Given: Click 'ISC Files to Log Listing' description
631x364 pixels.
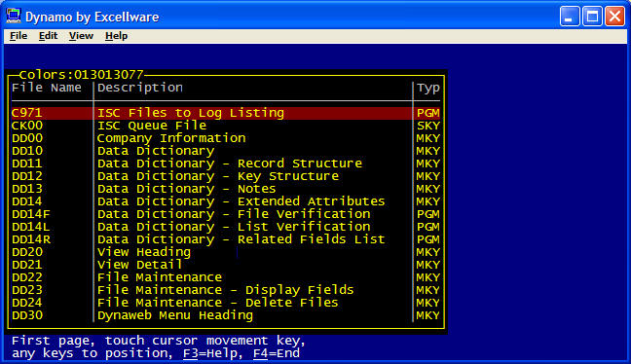Looking at the screenshot, I should point(191,113).
